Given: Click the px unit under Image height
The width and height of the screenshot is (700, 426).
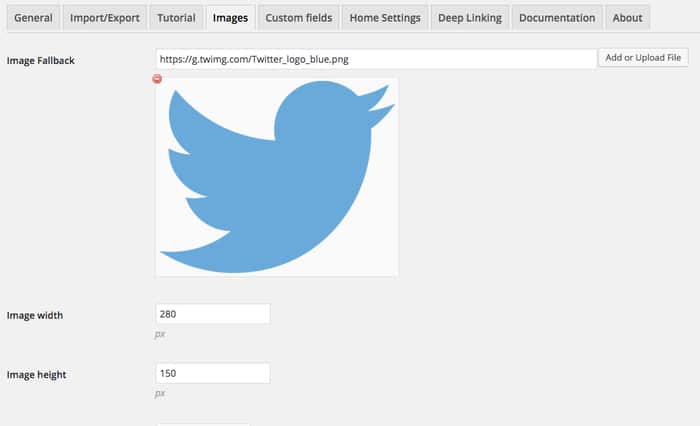Looking at the screenshot, I should coord(160,393).
